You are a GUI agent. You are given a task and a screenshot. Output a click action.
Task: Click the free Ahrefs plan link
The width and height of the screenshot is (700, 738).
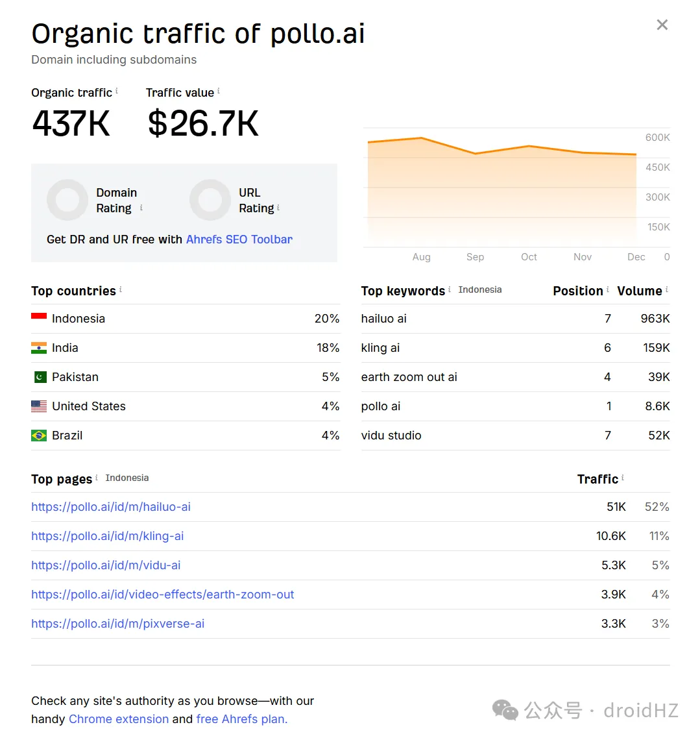pyautogui.click(x=241, y=719)
